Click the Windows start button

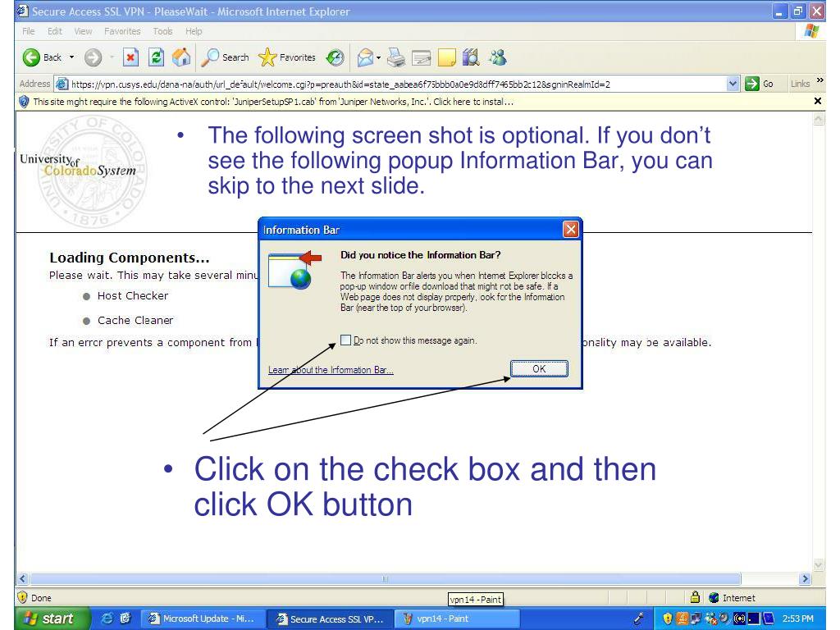coord(52,619)
